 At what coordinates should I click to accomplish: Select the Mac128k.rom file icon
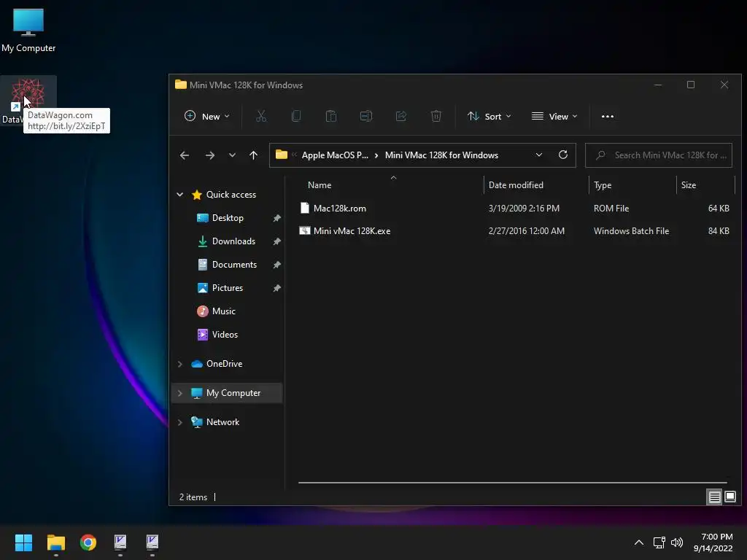click(x=305, y=208)
